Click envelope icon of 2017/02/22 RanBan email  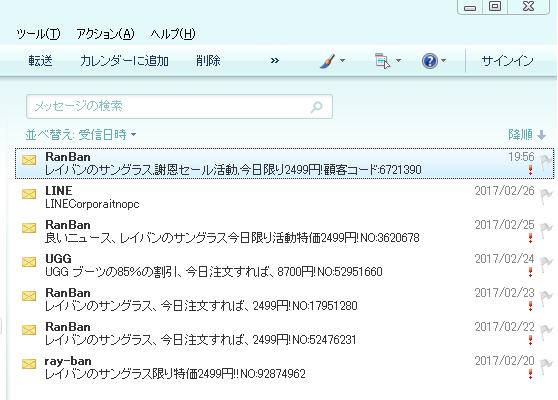[x=29, y=330]
